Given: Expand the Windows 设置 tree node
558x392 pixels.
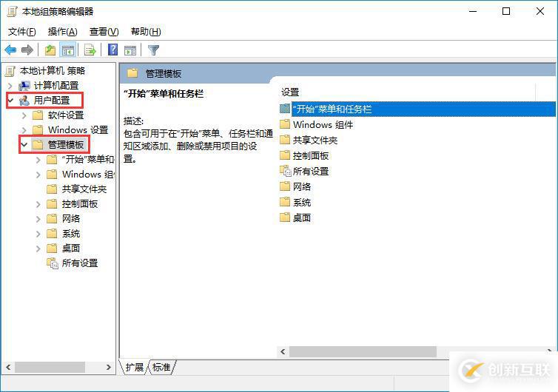Looking at the screenshot, I should [24, 130].
